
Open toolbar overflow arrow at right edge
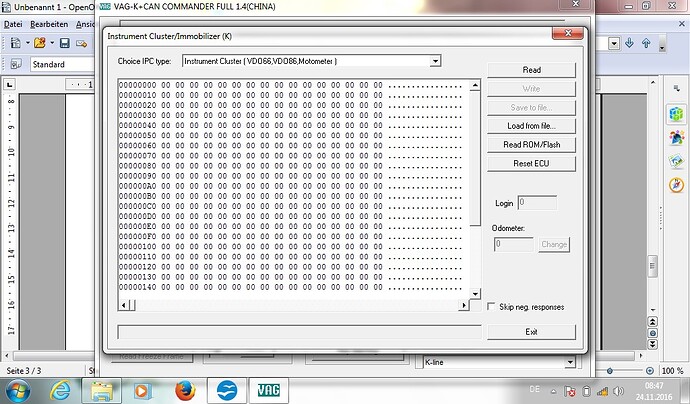coord(662,46)
